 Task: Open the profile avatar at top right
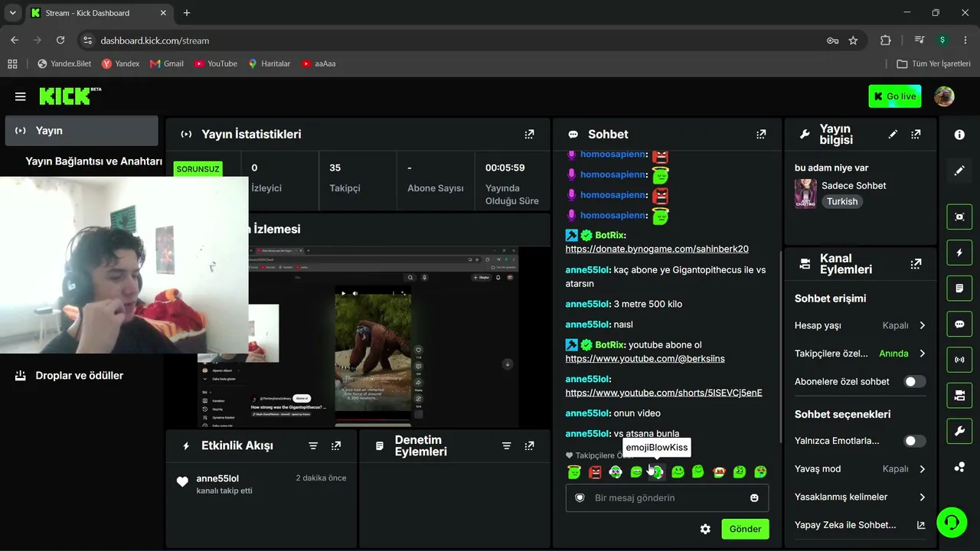(x=944, y=96)
